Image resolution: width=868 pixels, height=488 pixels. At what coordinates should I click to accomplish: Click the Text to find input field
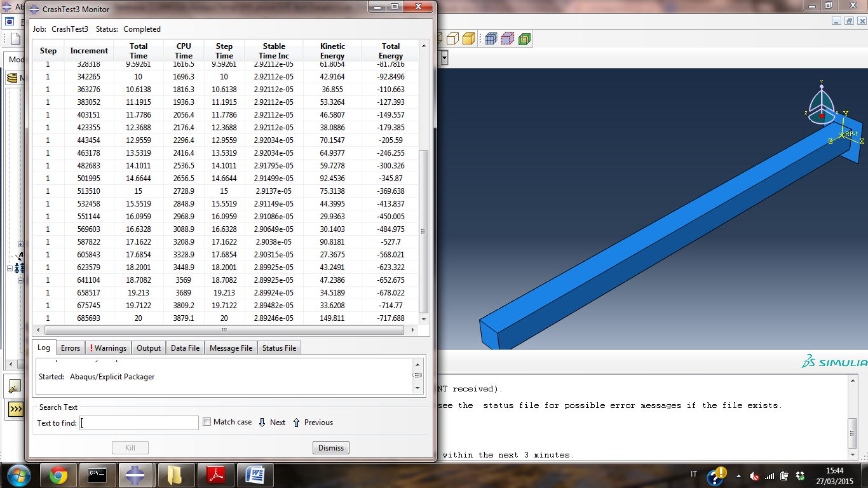pos(139,423)
